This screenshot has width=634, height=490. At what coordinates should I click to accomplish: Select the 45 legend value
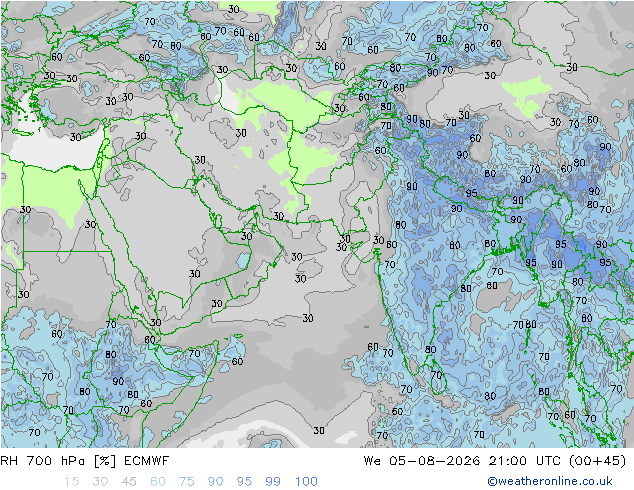pos(129,482)
